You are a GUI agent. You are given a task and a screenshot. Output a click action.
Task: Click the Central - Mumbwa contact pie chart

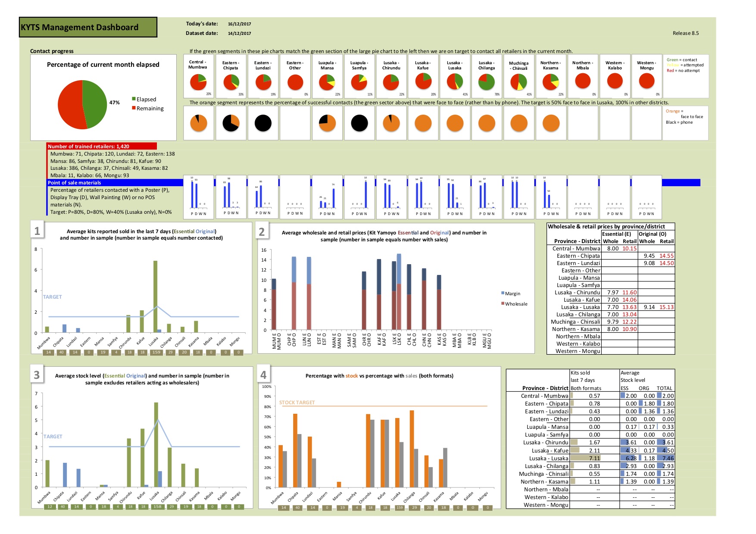(x=198, y=82)
